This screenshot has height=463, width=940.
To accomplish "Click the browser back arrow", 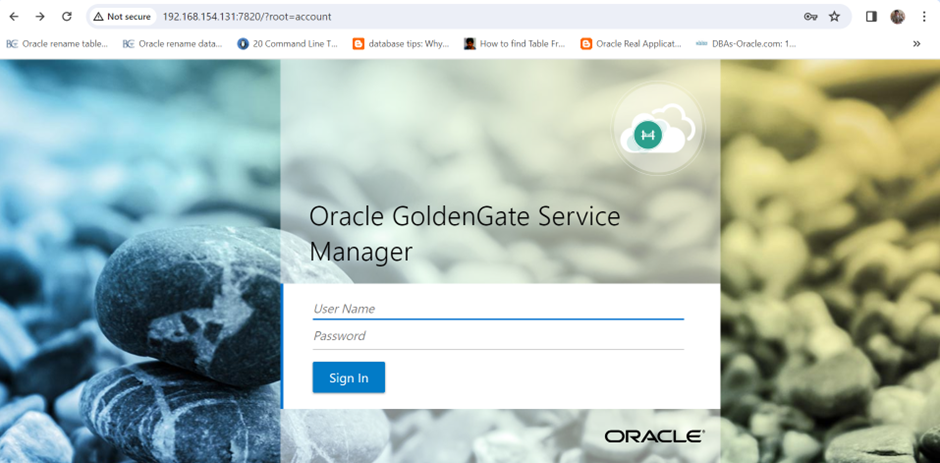I will click(x=14, y=17).
